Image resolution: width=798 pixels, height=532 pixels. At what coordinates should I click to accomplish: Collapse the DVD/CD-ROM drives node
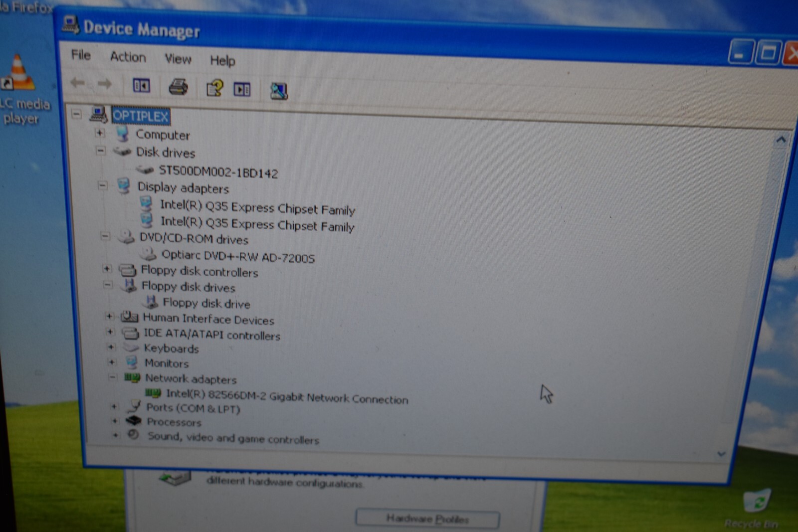105,236
